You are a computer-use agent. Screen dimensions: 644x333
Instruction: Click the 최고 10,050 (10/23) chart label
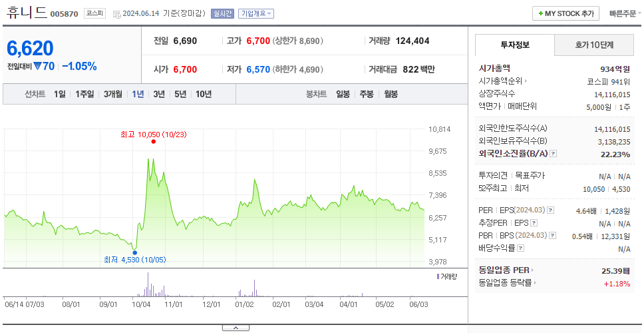tap(154, 134)
